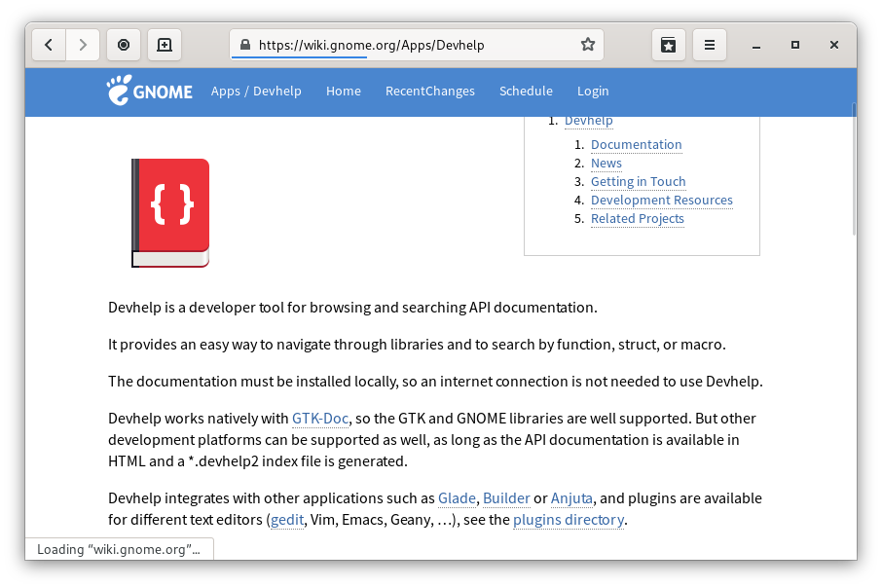Click the URL address field
Image resolution: width=882 pixels, height=588 pixels.
(x=417, y=45)
